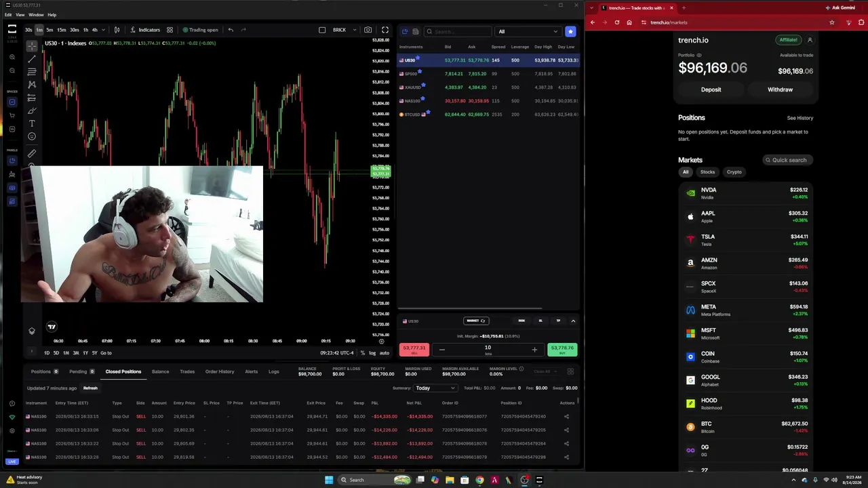Toggle the TP option in order panel
868x488 pixels.
(558, 321)
